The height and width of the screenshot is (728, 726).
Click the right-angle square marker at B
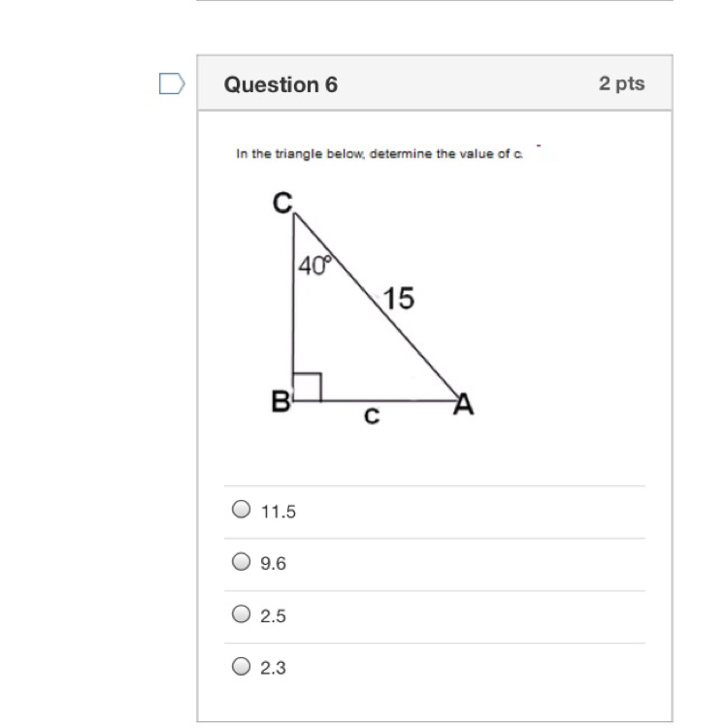pos(307,386)
